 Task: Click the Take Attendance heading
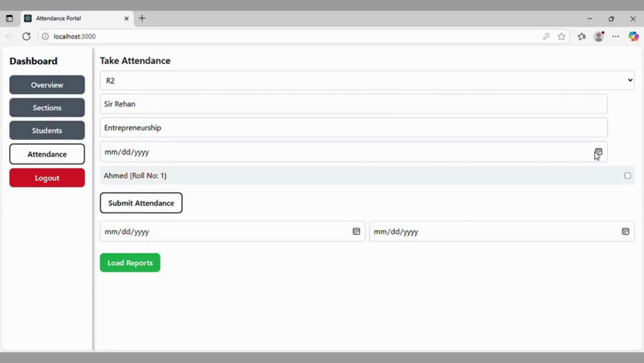click(x=135, y=61)
